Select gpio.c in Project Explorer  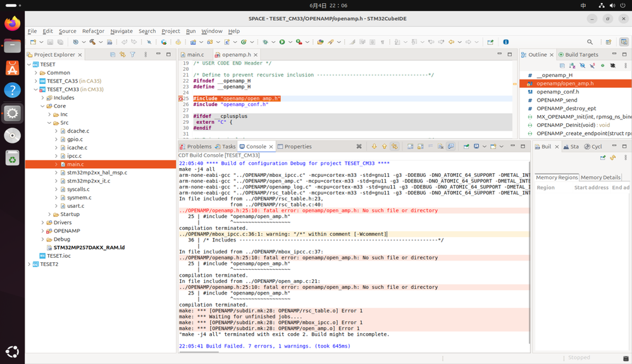click(75, 139)
